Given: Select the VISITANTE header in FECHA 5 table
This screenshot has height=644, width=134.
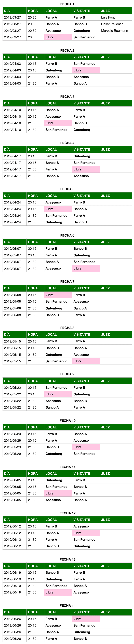Looking at the screenshot, I should 86,196.
